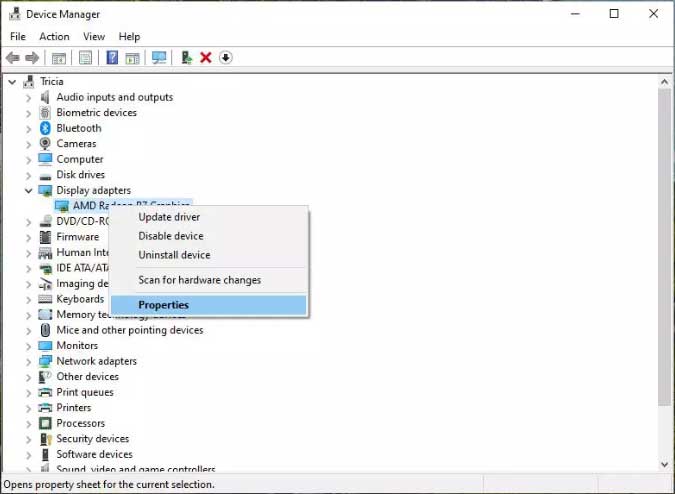The height and width of the screenshot is (494, 675).
Task: Collapse the Tricia root node
Action: click(x=12, y=82)
